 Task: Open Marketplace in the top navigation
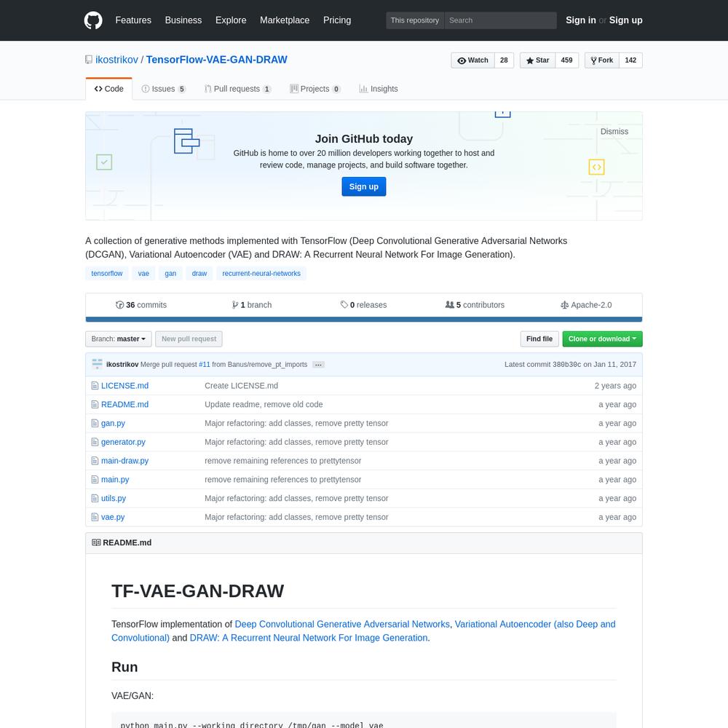click(x=285, y=20)
